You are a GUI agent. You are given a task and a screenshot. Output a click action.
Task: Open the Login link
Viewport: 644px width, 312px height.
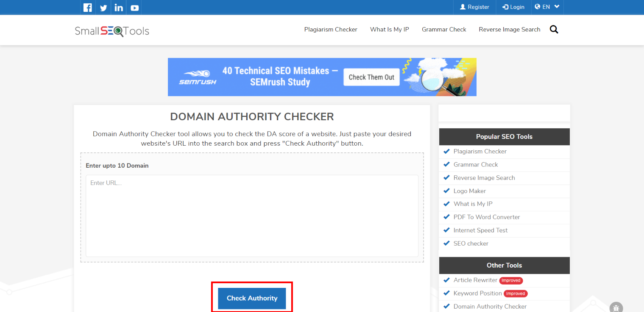coord(513,7)
